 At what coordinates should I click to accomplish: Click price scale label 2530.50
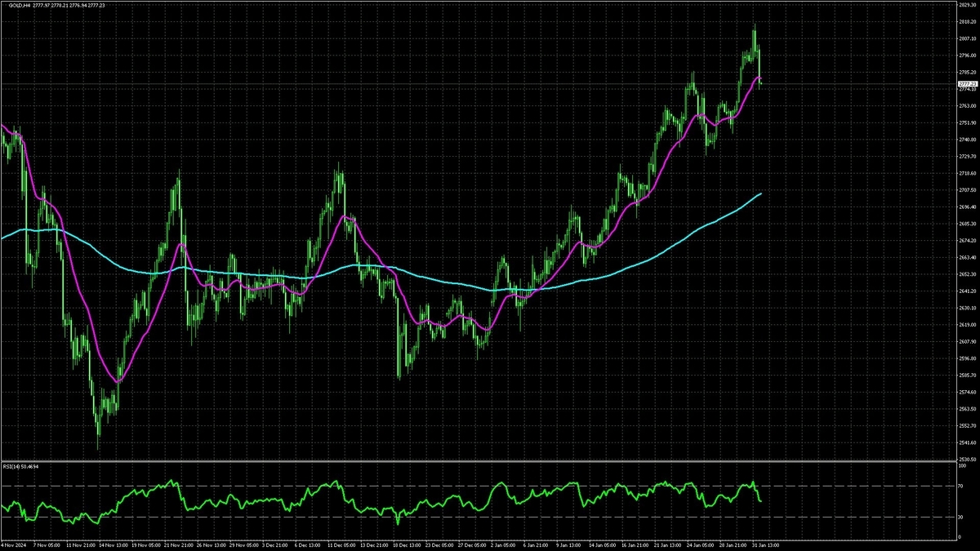pos(967,459)
